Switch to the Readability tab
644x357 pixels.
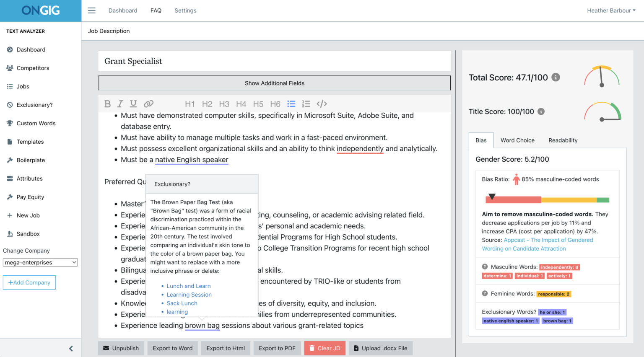click(563, 140)
